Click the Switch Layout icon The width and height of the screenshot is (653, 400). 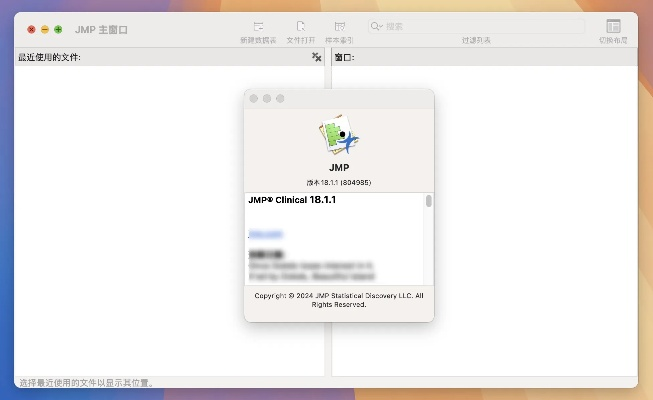click(613, 26)
